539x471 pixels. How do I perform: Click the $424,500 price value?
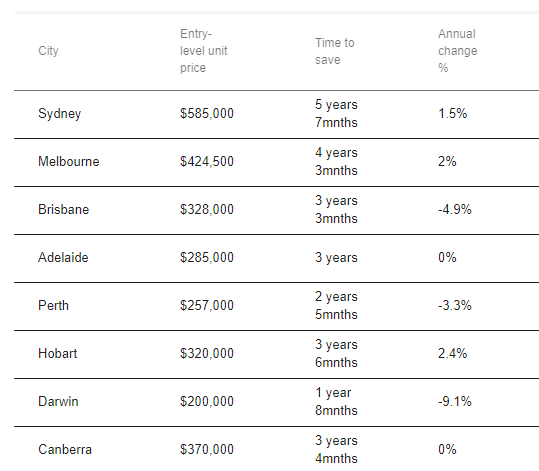tap(207, 162)
